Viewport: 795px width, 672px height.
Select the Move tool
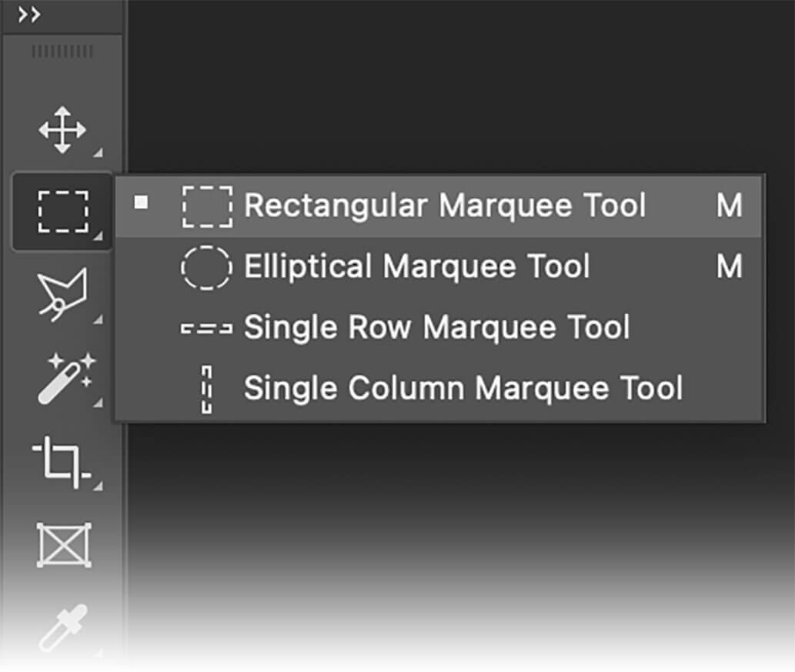62,129
